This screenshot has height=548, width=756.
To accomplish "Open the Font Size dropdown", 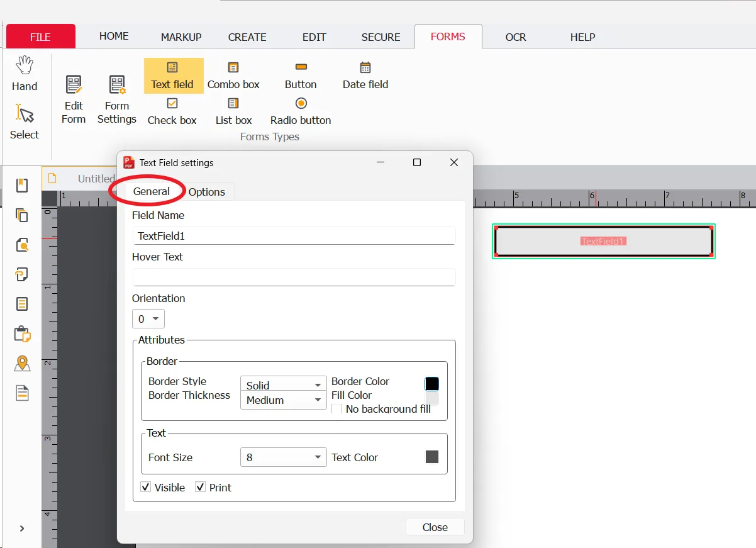I will point(284,457).
